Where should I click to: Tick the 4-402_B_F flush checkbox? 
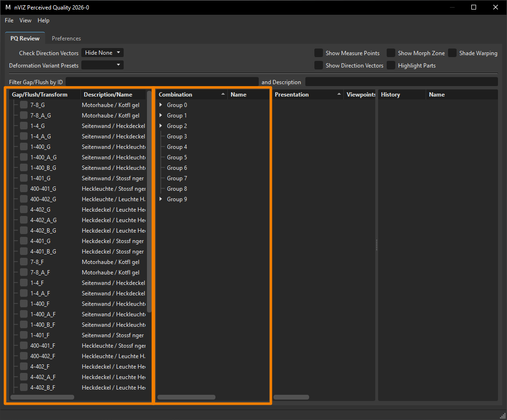(x=24, y=387)
